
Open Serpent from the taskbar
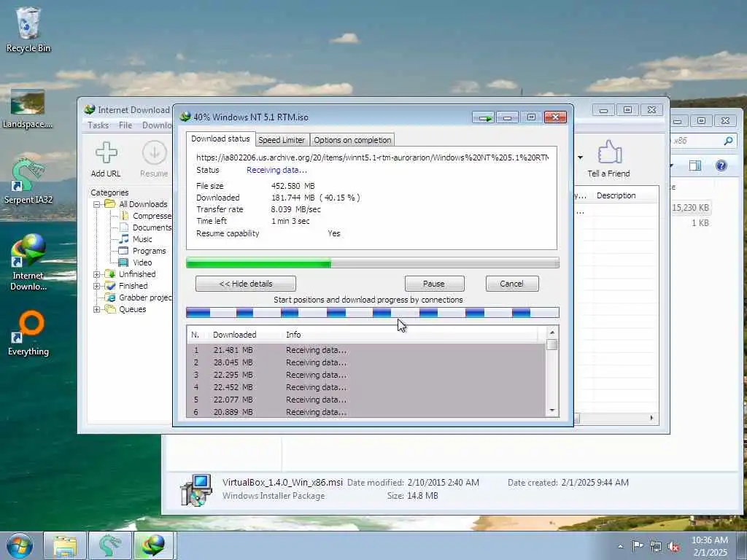[109, 545]
